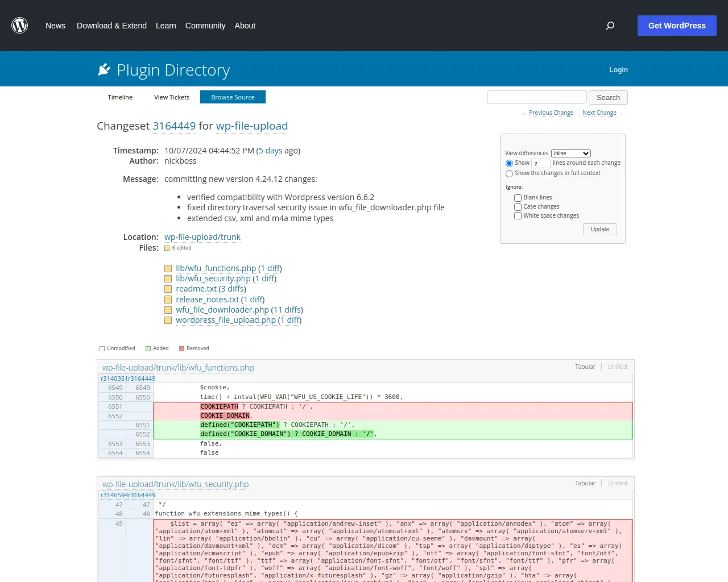
Task: Click the WordPress logo icon
Action: point(20,26)
